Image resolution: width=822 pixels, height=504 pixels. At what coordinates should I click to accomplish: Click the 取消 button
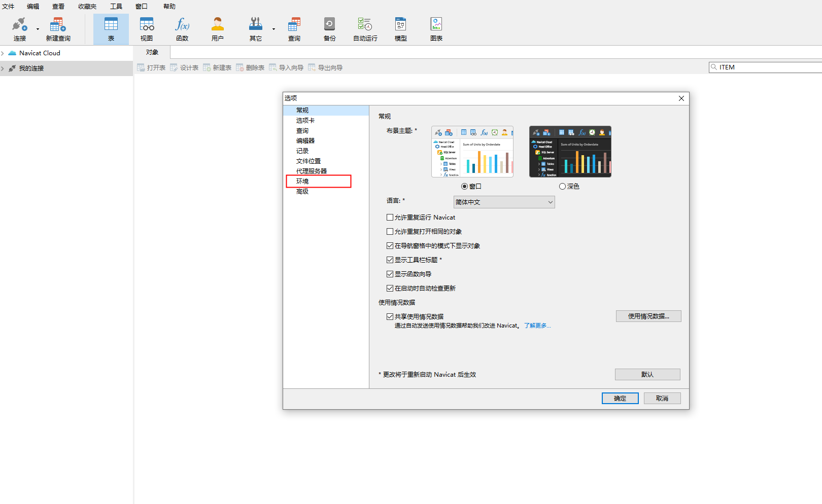click(662, 399)
